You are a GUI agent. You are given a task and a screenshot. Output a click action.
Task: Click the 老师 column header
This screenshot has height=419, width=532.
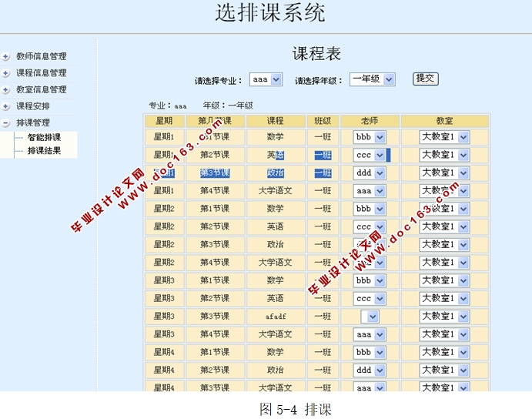pyautogui.click(x=370, y=121)
